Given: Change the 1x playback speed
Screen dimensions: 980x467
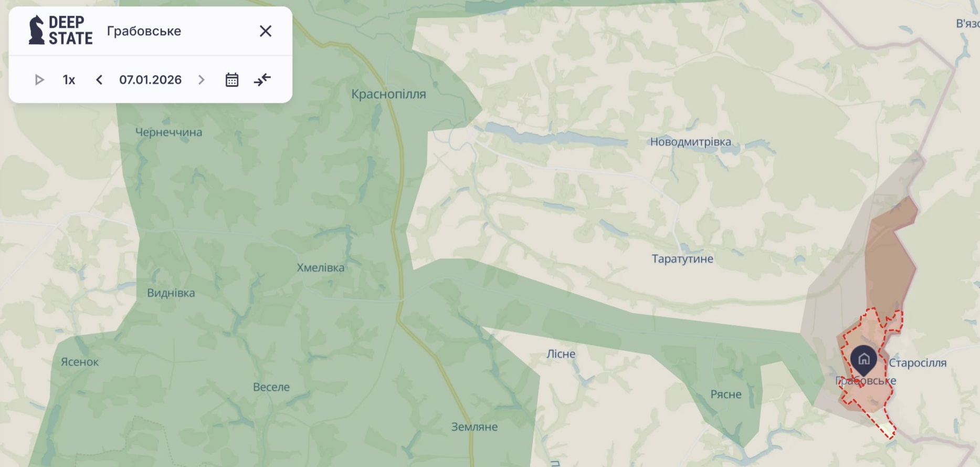Looking at the screenshot, I should (69, 80).
